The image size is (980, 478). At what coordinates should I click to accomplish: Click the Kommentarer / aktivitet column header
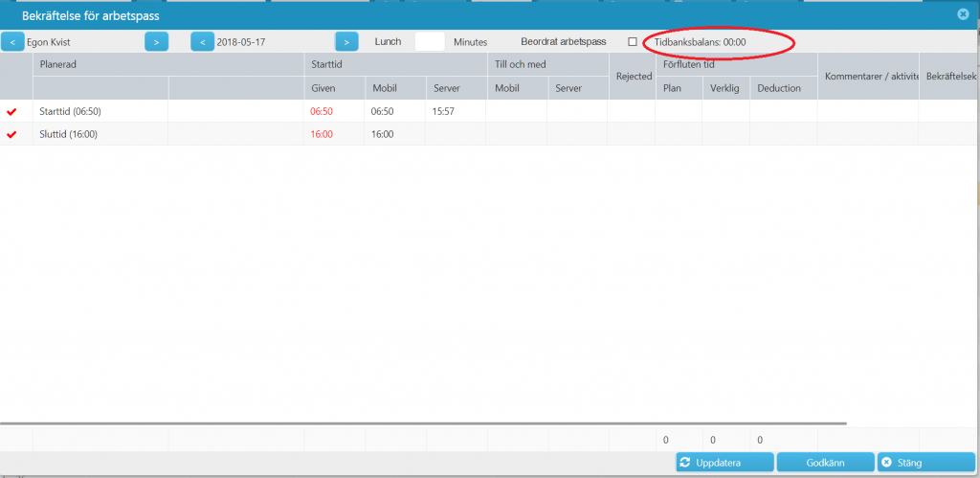coord(869,77)
